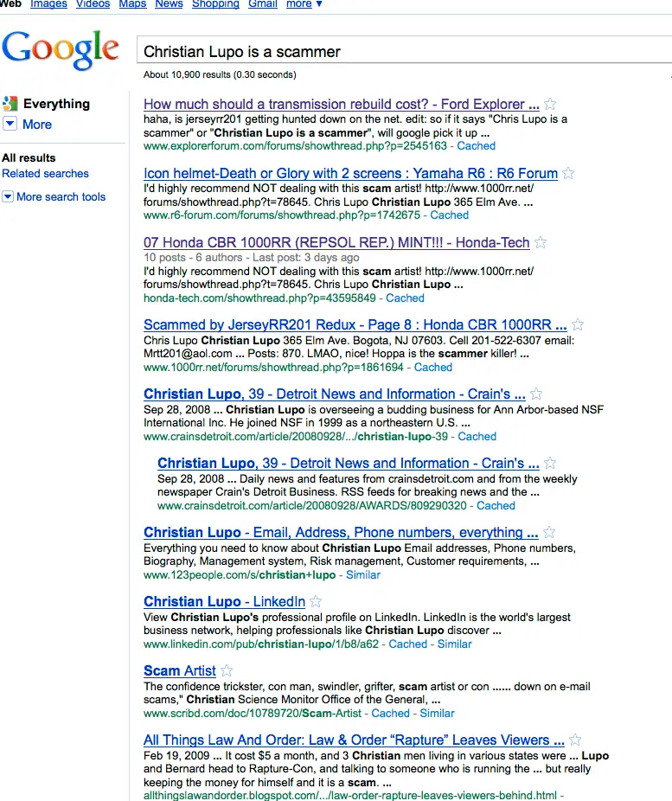Open 'All Things Law And Order' result
This screenshot has width=672, height=801.
click(354, 740)
